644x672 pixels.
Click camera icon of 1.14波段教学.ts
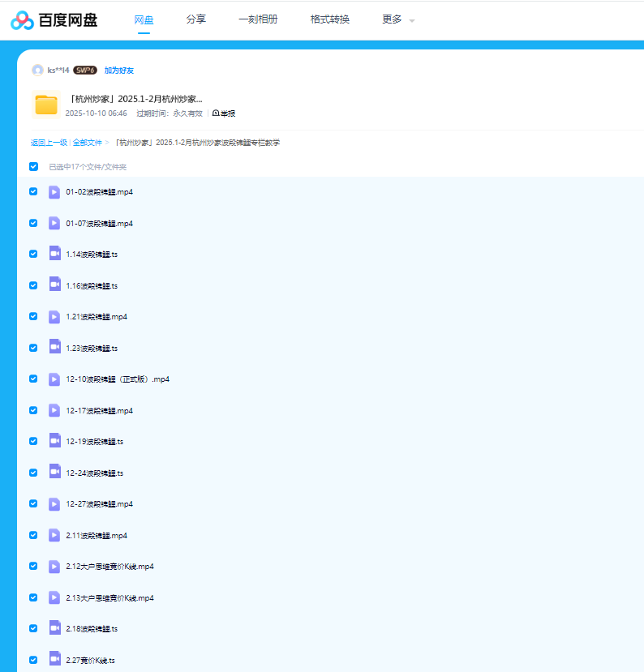point(55,255)
